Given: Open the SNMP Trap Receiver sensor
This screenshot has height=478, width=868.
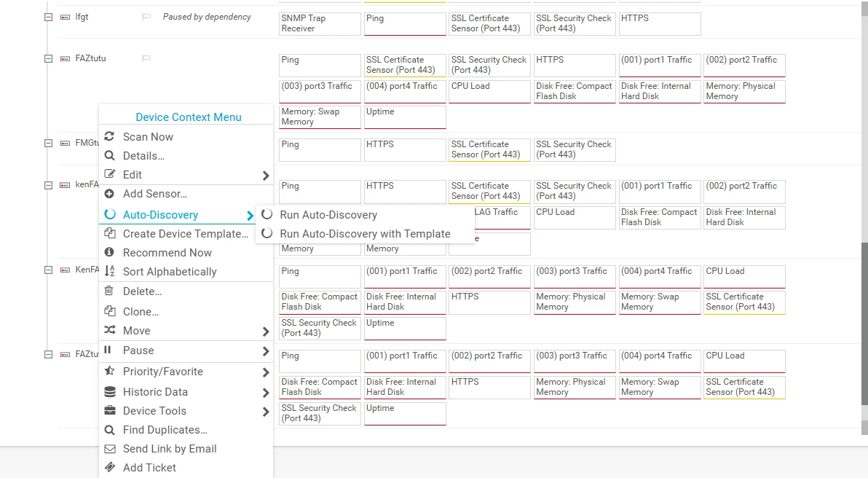Looking at the screenshot, I should [x=320, y=24].
